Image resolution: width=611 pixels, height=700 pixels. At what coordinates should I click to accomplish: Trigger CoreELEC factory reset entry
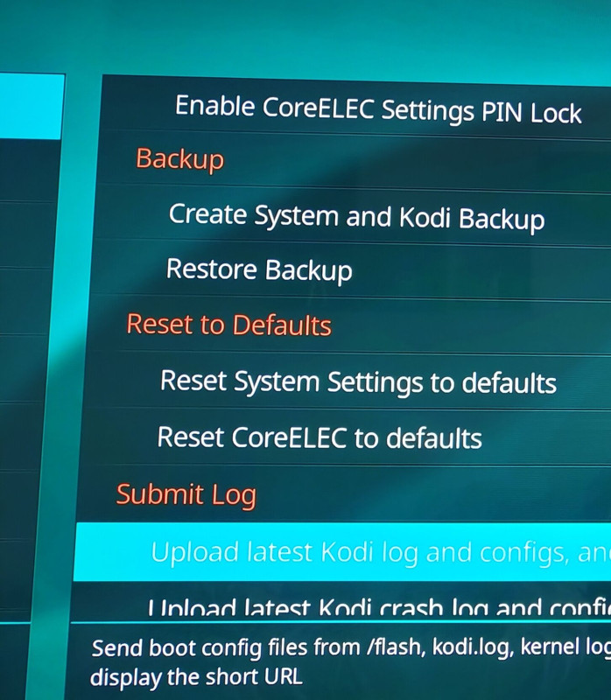(346, 437)
